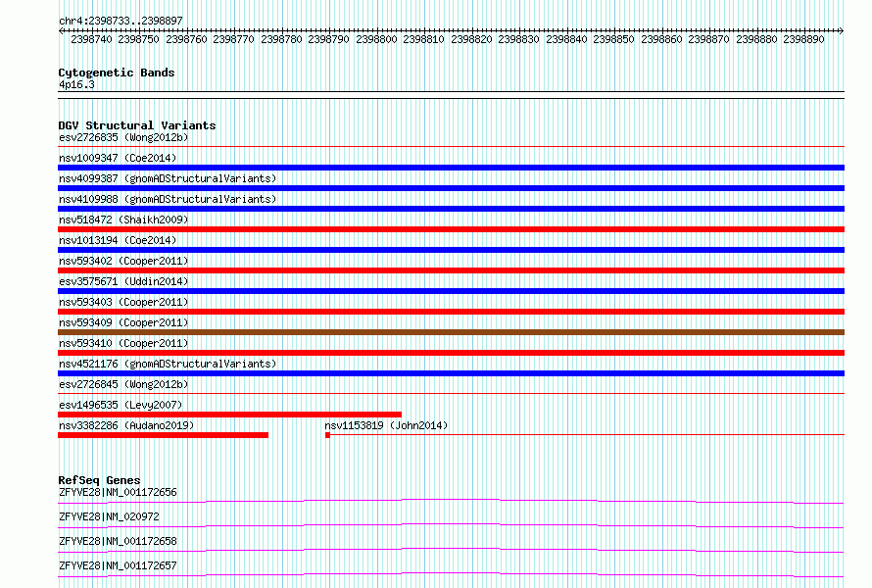
Task: Click ruler position 2398890
Action: tap(804, 39)
